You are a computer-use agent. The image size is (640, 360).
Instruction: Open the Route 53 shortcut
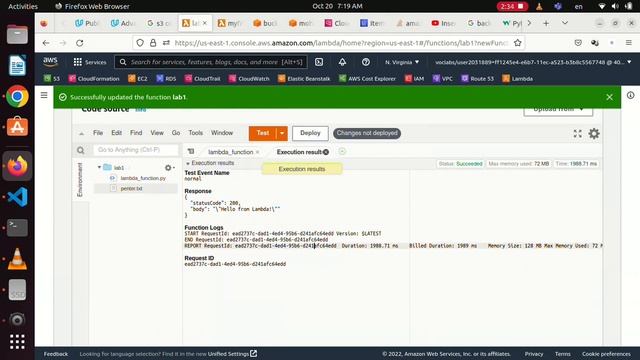(x=478, y=78)
